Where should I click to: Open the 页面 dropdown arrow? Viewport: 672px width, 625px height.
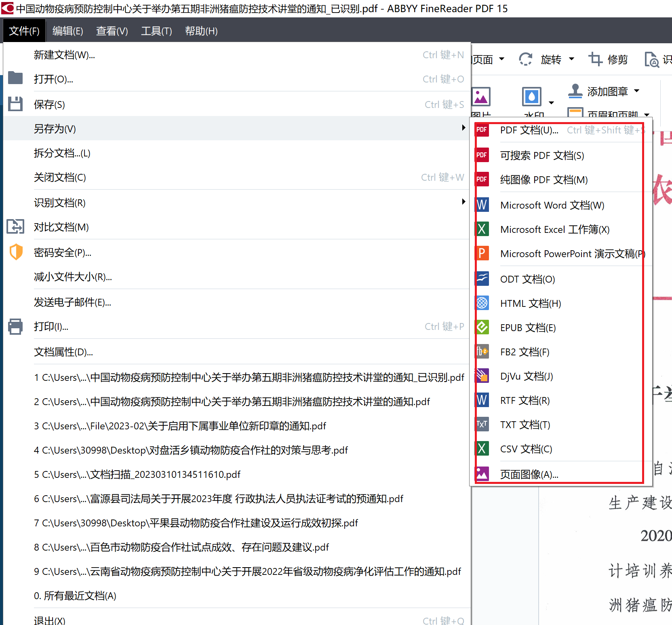(501, 59)
